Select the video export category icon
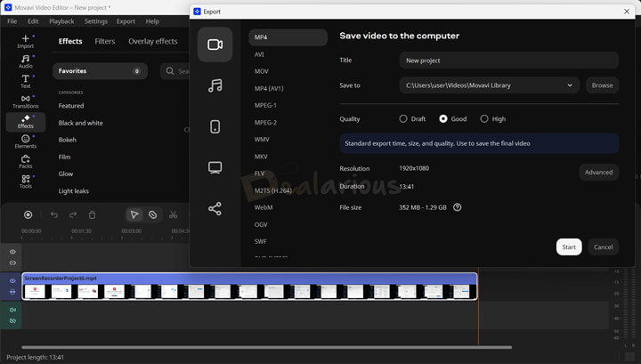This screenshot has width=641, height=364. coord(215,44)
